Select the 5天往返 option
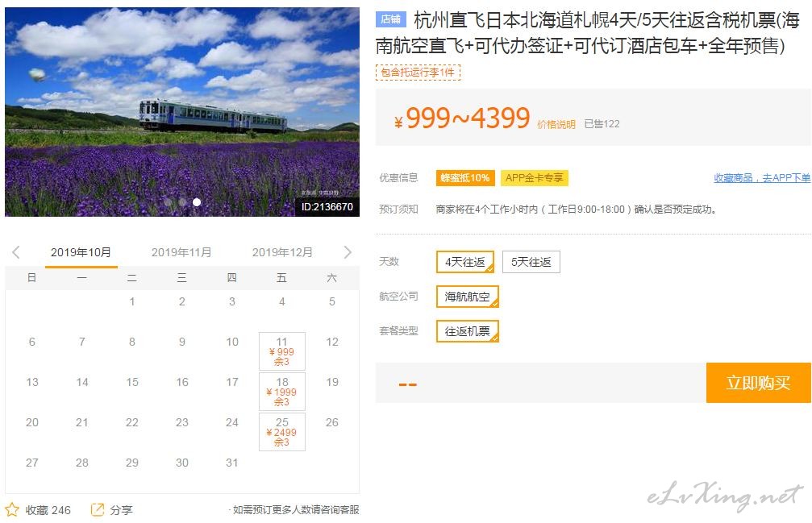812x523 pixels. coord(531,262)
